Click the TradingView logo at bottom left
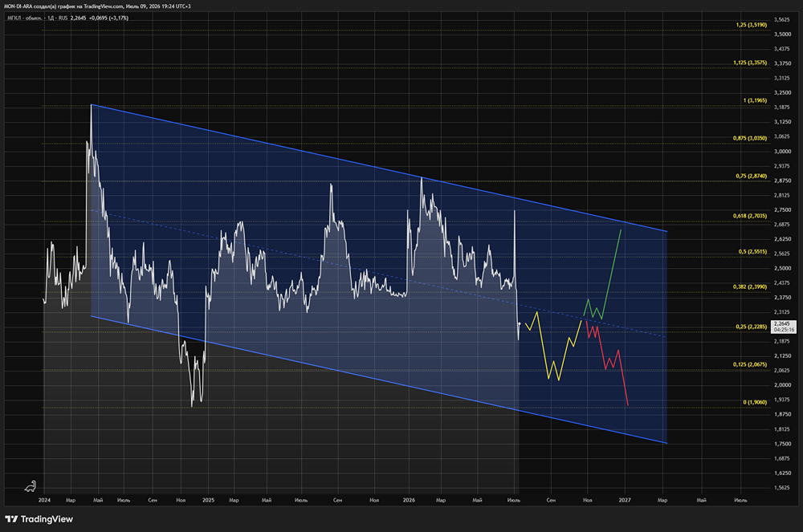Viewport: 803px width, 532px height. tap(39, 519)
